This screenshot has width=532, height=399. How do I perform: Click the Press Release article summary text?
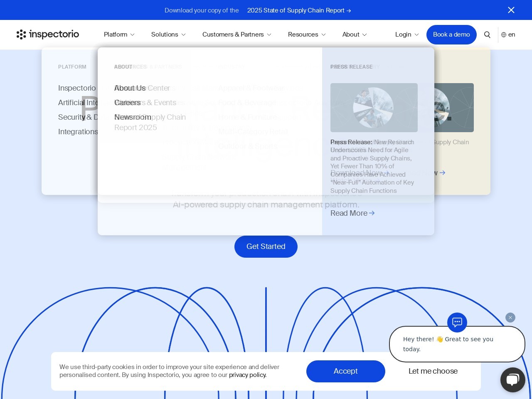[x=372, y=166]
